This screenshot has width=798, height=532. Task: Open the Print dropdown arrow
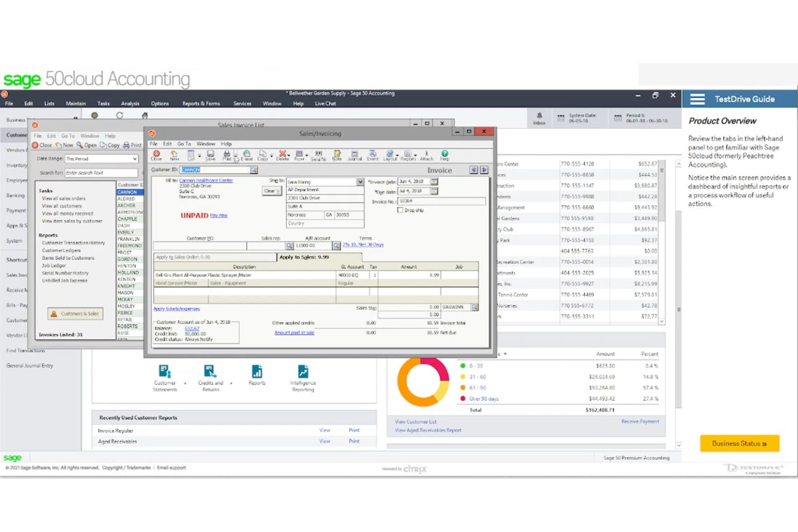pos(235,156)
